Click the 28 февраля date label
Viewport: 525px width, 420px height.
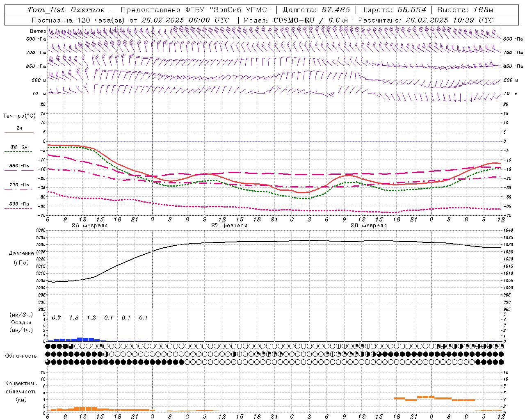tap(368, 226)
